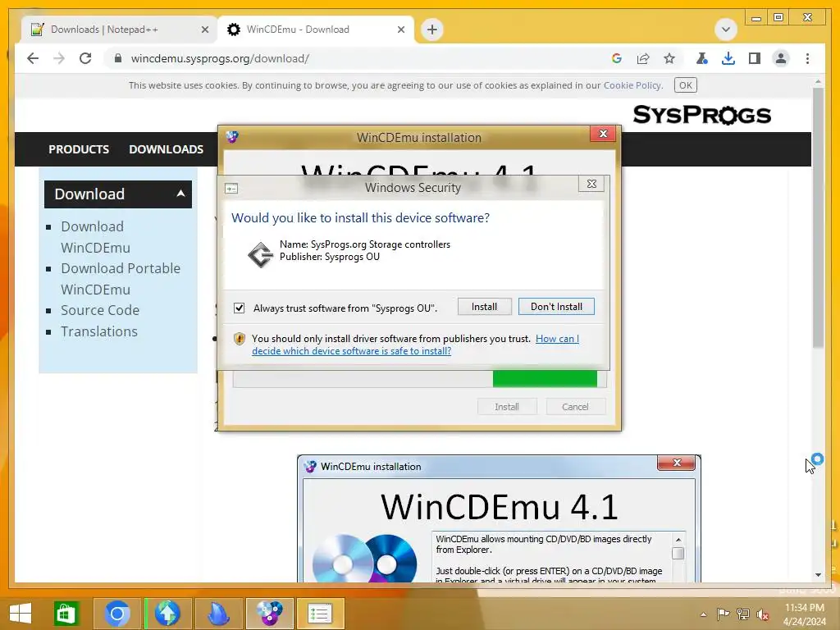
Task: Open the Windows Start button
Action: tap(21, 614)
